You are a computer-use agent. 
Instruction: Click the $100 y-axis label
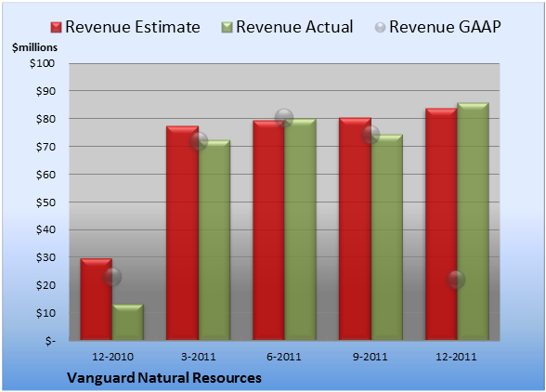pyautogui.click(x=42, y=63)
